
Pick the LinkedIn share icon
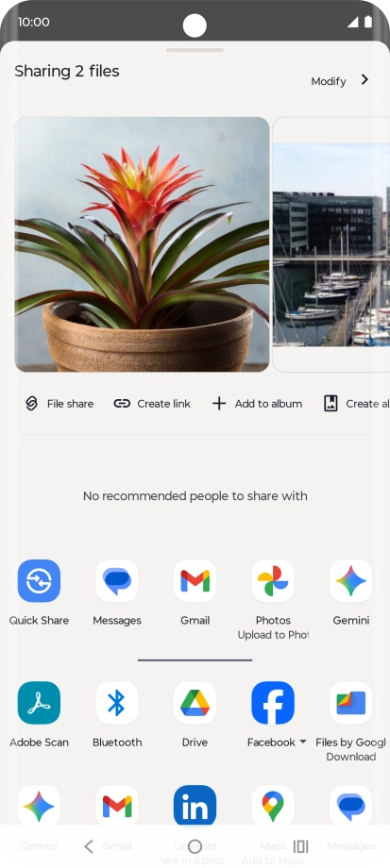[x=195, y=806]
